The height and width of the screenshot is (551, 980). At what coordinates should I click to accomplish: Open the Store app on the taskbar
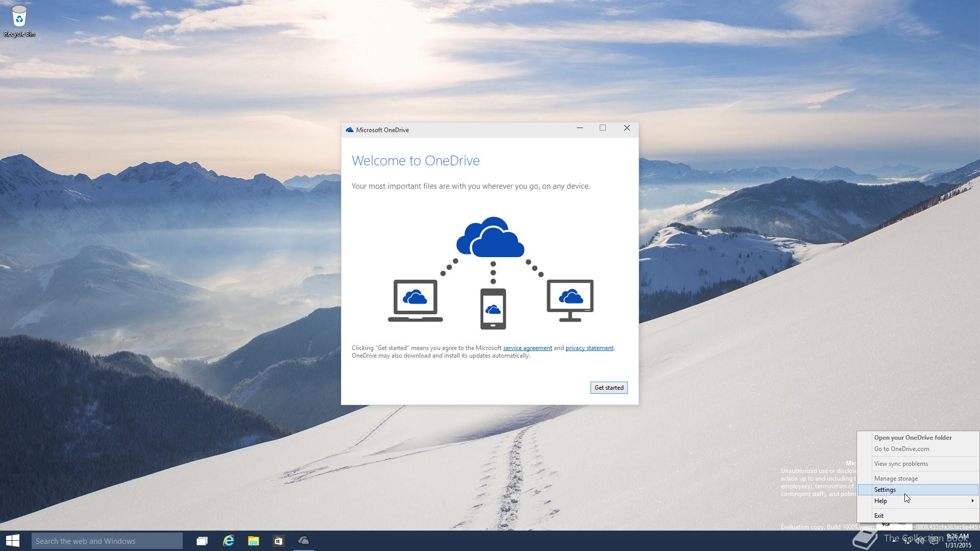278,541
